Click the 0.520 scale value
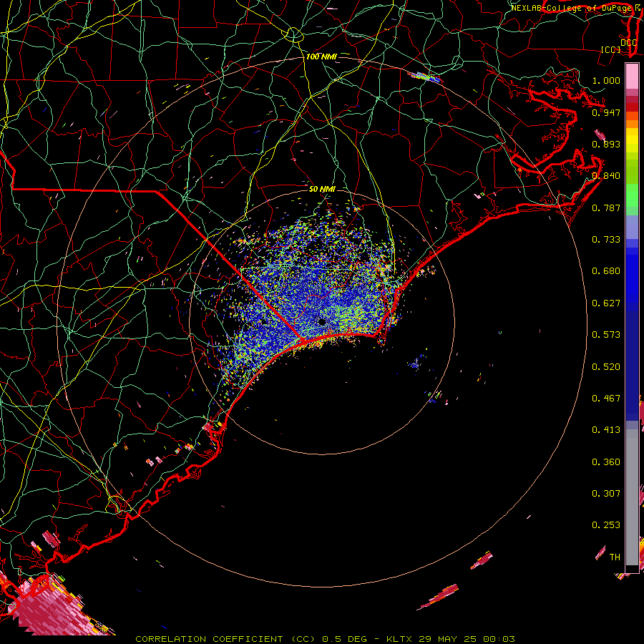644x644 pixels. point(606,367)
